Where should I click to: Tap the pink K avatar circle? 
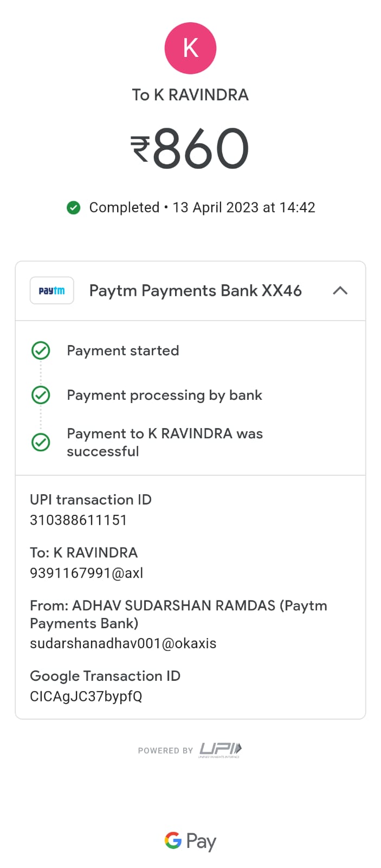click(190, 48)
